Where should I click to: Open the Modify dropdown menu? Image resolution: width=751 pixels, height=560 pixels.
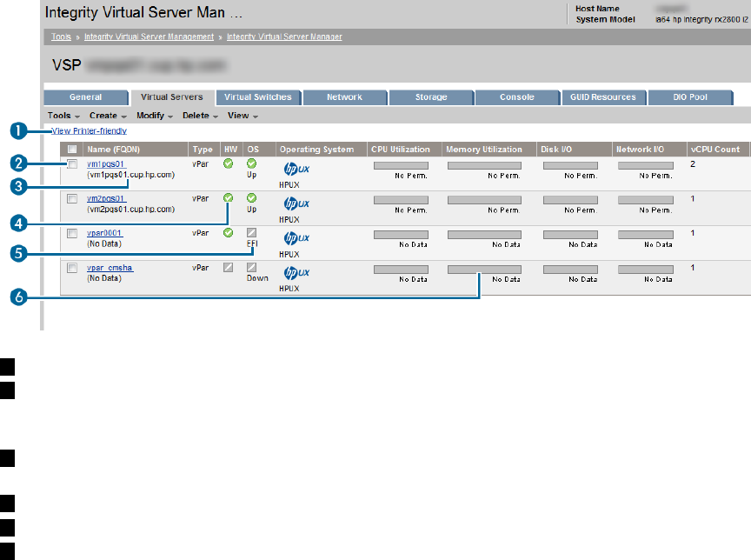coord(155,115)
